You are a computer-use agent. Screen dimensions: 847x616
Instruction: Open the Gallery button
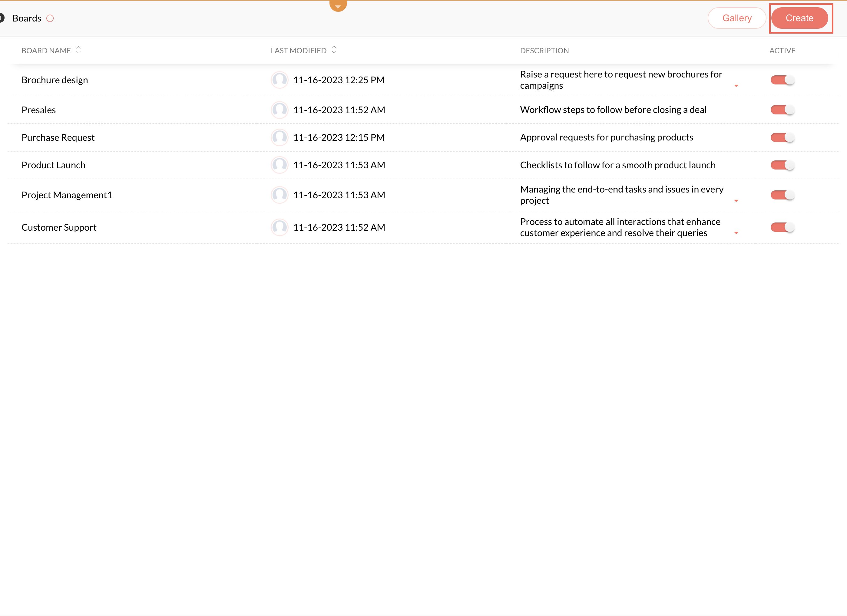tap(736, 18)
